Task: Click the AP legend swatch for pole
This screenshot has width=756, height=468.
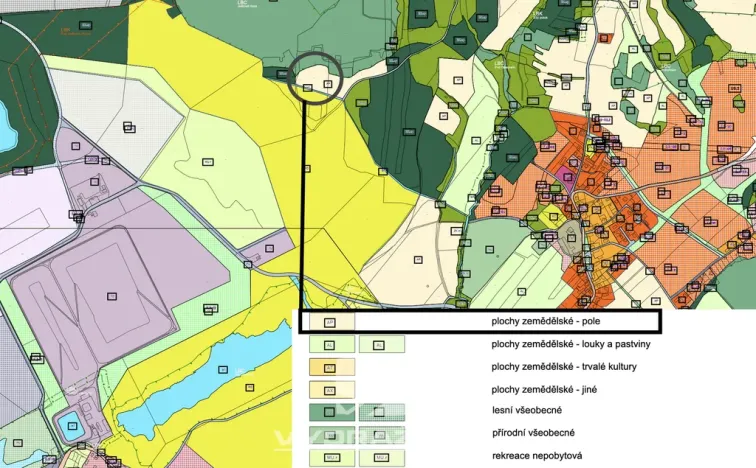Action: click(x=332, y=322)
